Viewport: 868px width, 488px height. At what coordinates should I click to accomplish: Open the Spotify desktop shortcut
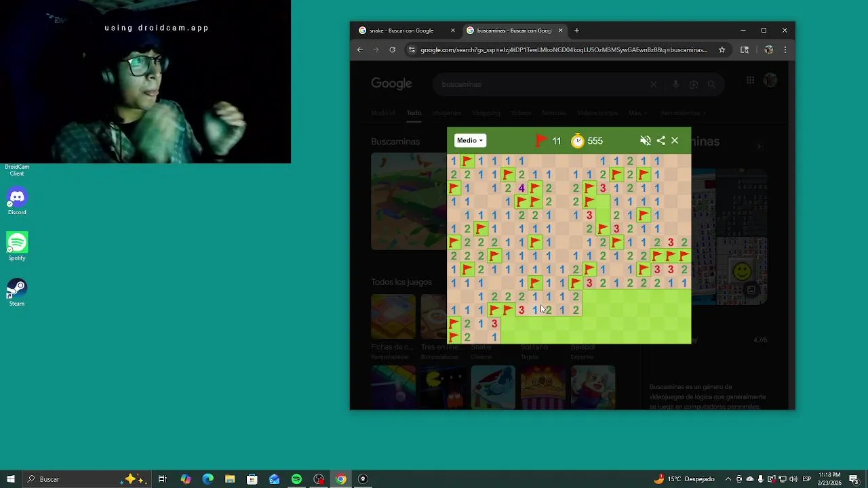(17, 247)
